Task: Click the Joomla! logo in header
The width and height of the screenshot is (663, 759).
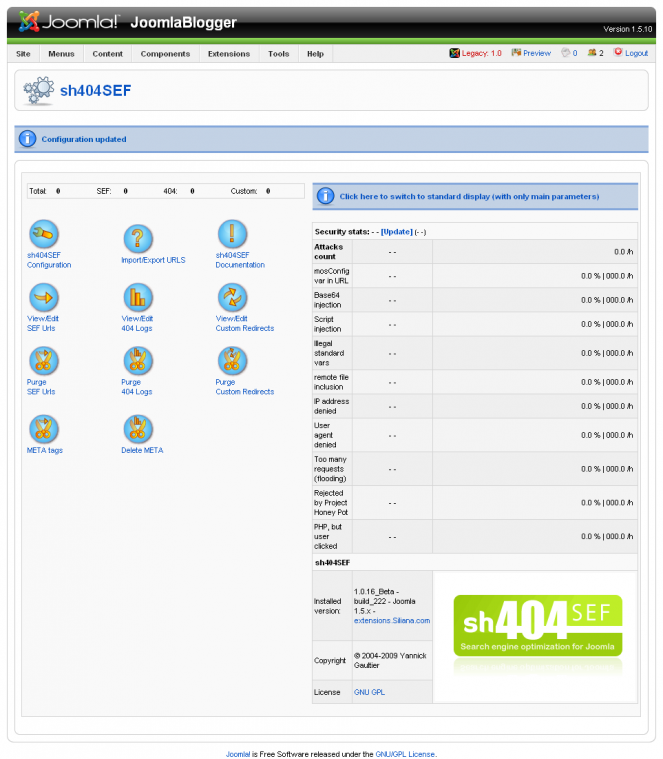Action: 68,22
